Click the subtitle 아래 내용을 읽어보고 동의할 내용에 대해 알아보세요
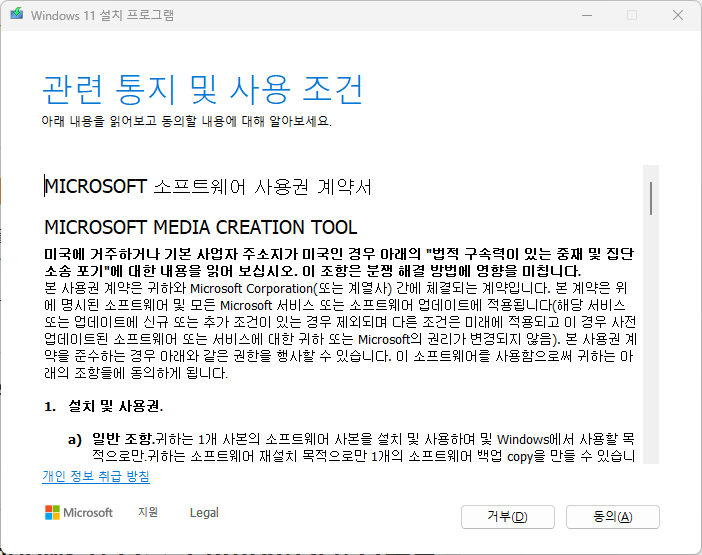 point(187,121)
